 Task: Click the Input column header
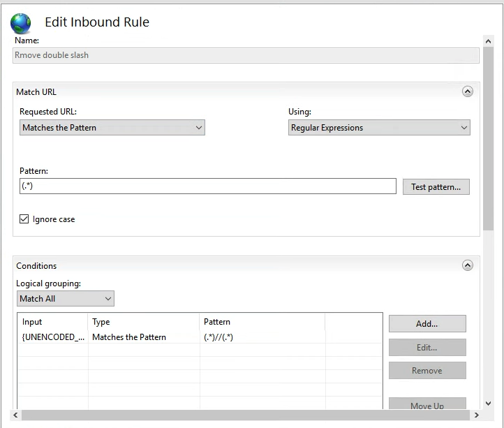[53, 322]
